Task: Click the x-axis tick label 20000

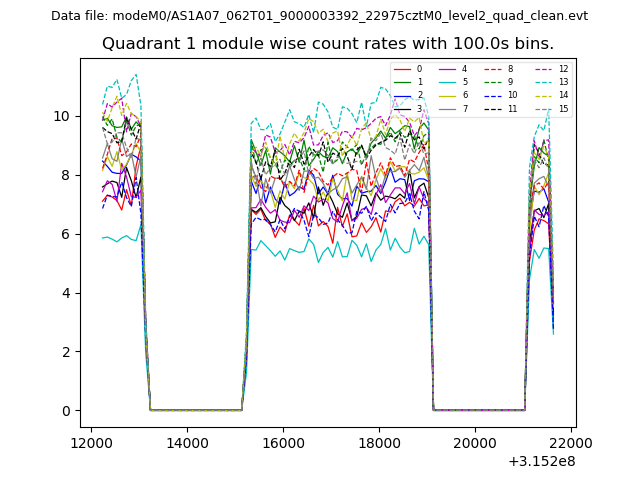Action: pos(474,443)
